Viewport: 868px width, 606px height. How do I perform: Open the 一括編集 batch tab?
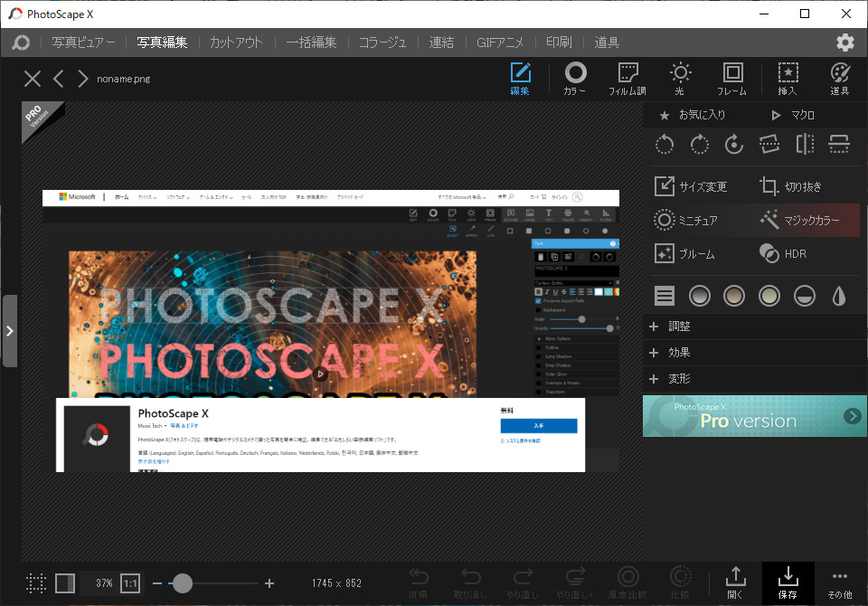[x=311, y=43]
